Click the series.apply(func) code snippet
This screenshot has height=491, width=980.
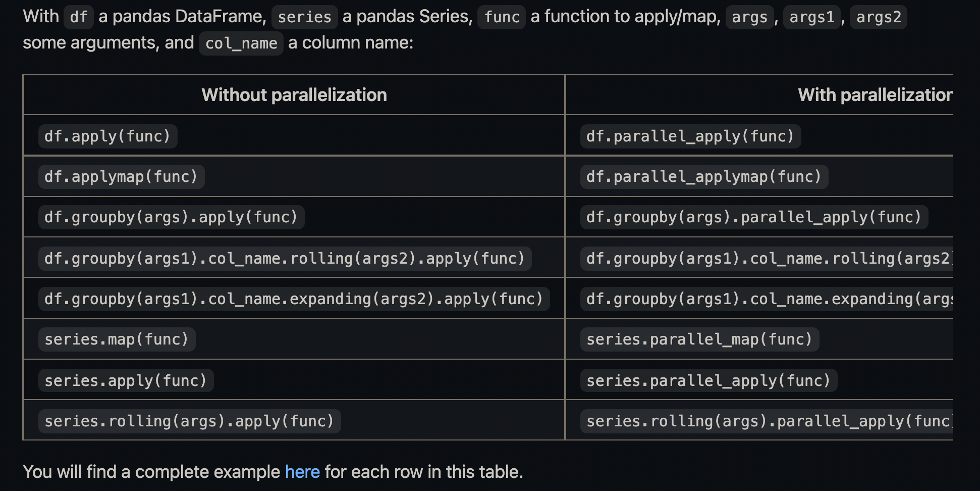pyautogui.click(x=126, y=380)
